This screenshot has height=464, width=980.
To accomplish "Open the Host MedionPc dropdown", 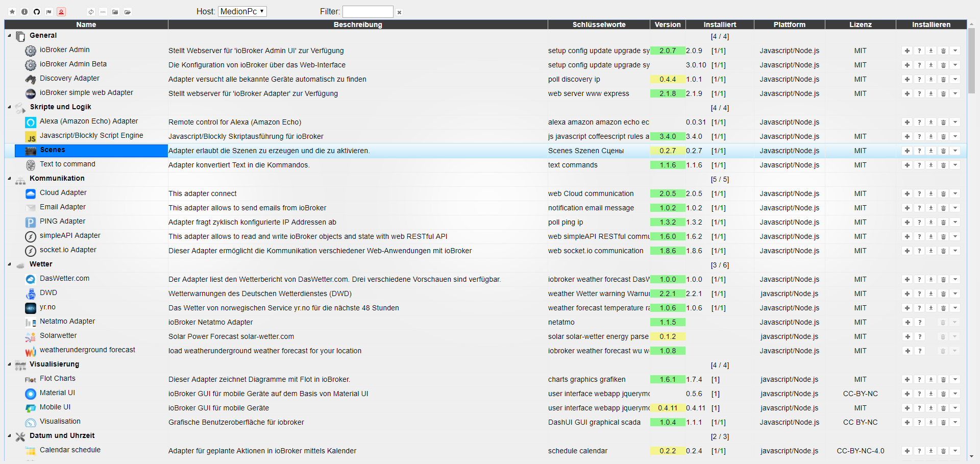I will (242, 11).
